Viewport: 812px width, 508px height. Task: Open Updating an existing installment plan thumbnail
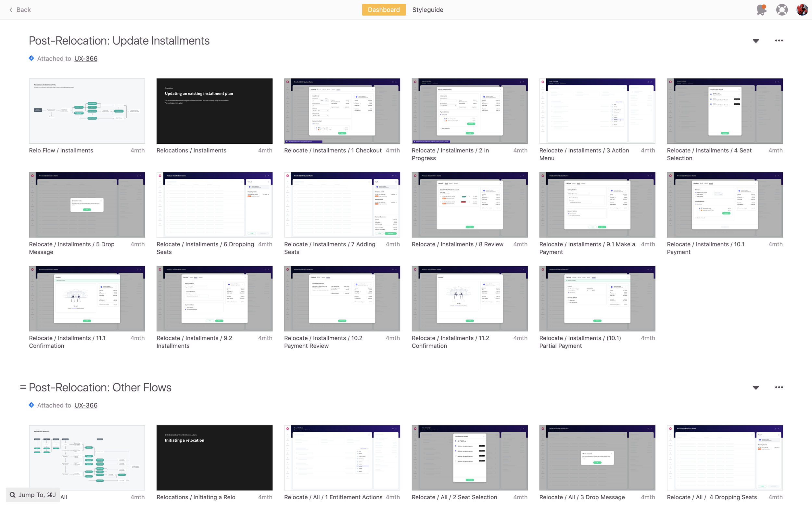[x=214, y=111]
